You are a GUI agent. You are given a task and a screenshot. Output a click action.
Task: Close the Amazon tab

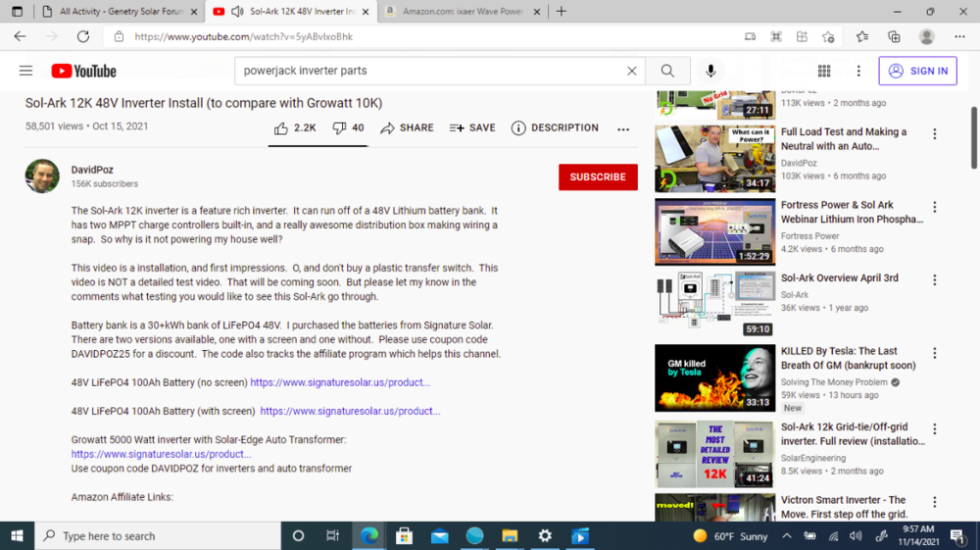tap(536, 11)
